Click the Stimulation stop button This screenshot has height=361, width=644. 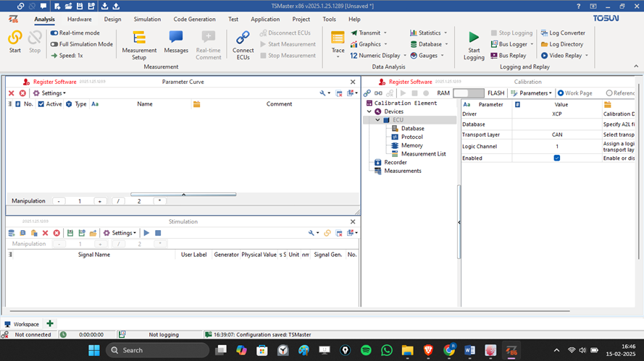click(158, 233)
